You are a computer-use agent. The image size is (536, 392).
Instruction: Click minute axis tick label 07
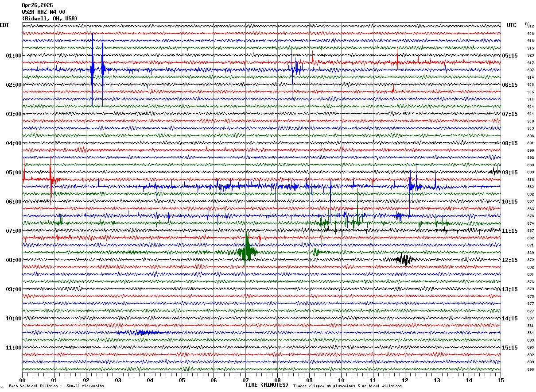(245, 380)
